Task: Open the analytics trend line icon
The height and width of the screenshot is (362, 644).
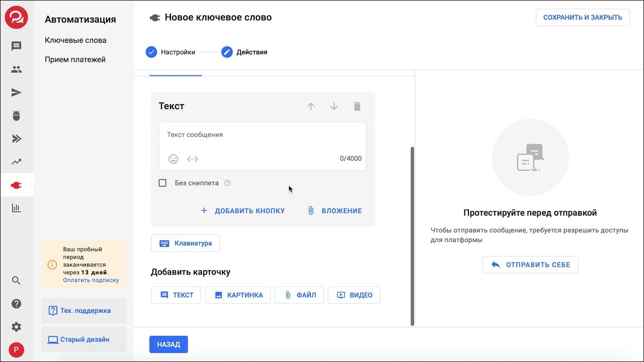Action: coord(16,162)
